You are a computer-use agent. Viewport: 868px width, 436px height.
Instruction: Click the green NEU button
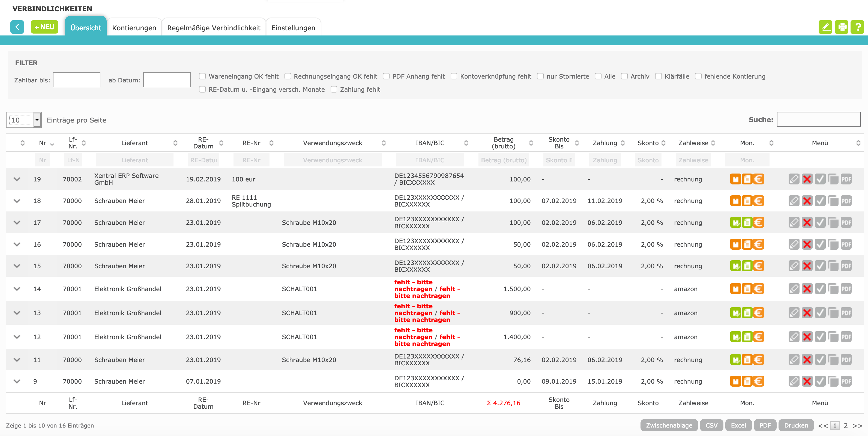44,27
